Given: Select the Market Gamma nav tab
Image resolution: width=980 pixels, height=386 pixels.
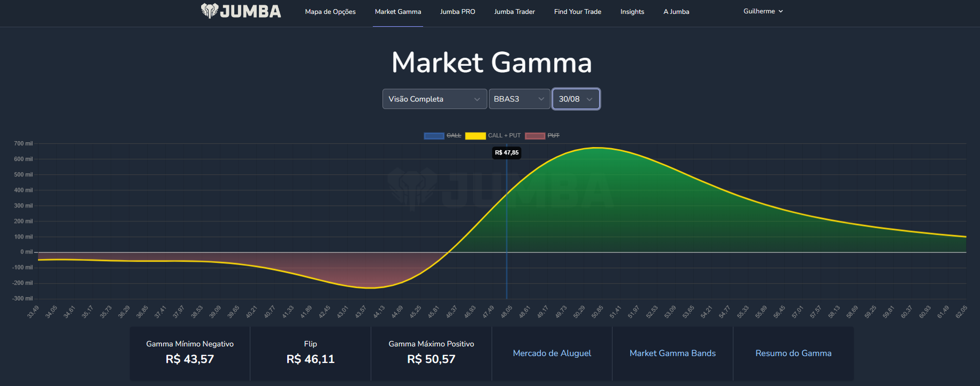Looking at the screenshot, I should point(397,12).
